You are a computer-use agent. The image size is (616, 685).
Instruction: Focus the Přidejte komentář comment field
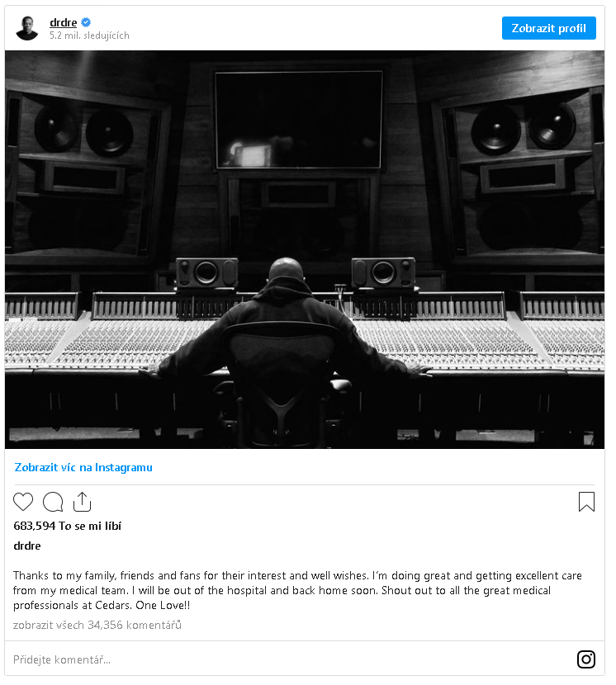pos(288,659)
